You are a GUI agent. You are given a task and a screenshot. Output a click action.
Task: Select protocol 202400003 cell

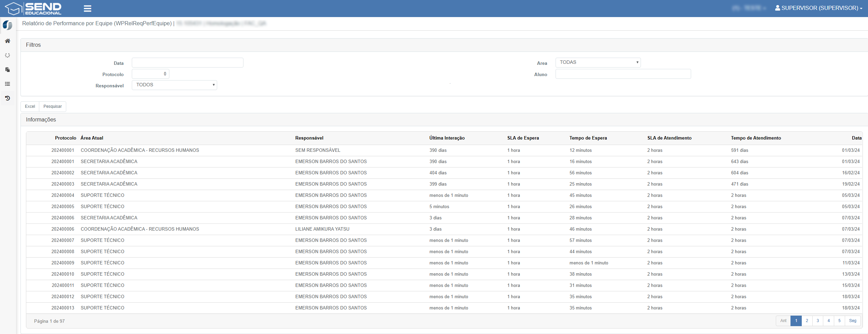[x=63, y=184]
